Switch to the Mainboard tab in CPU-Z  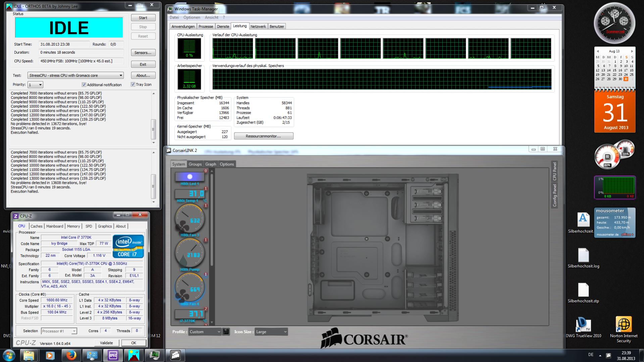point(55,226)
